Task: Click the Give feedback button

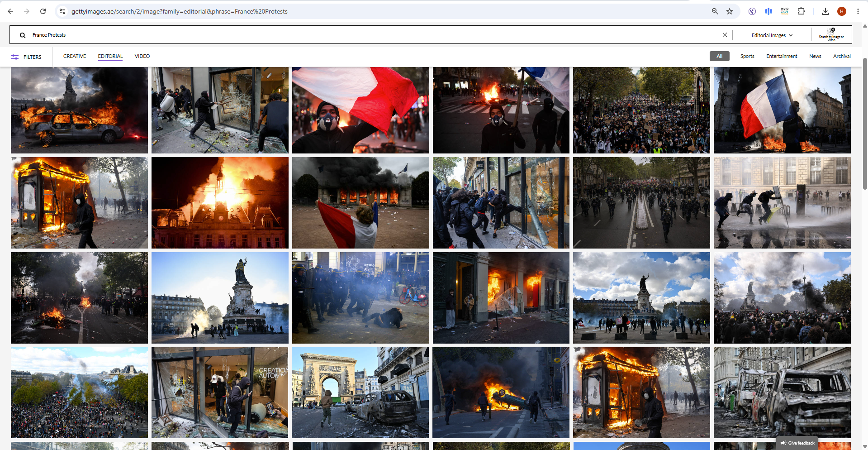Action: (797, 443)
